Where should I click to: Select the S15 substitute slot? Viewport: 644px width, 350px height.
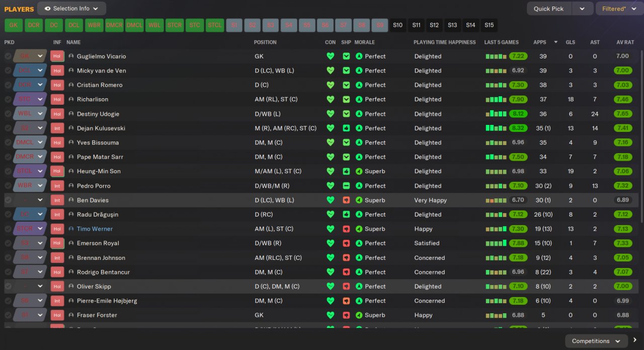[x=489, y=25]
